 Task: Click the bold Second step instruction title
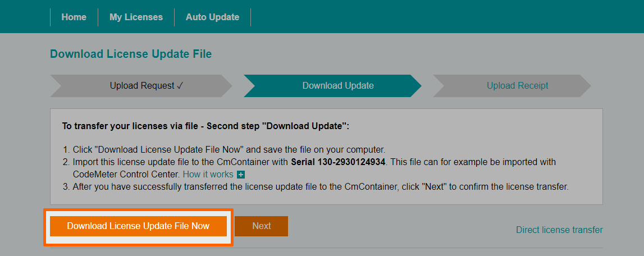205,126
